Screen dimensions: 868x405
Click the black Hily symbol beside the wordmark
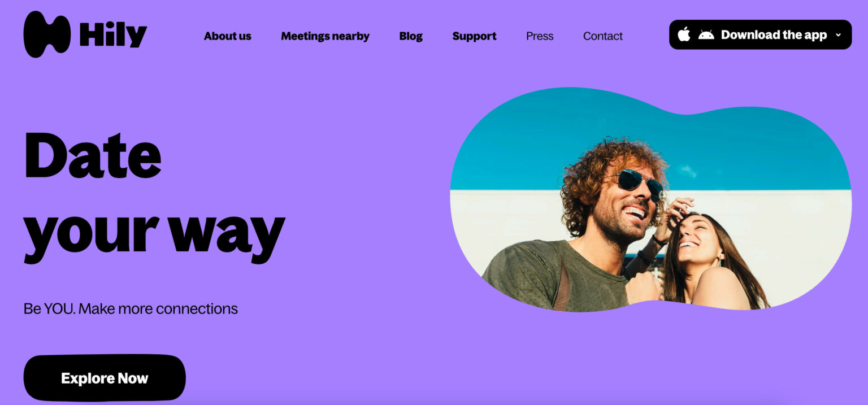(46, 35)
